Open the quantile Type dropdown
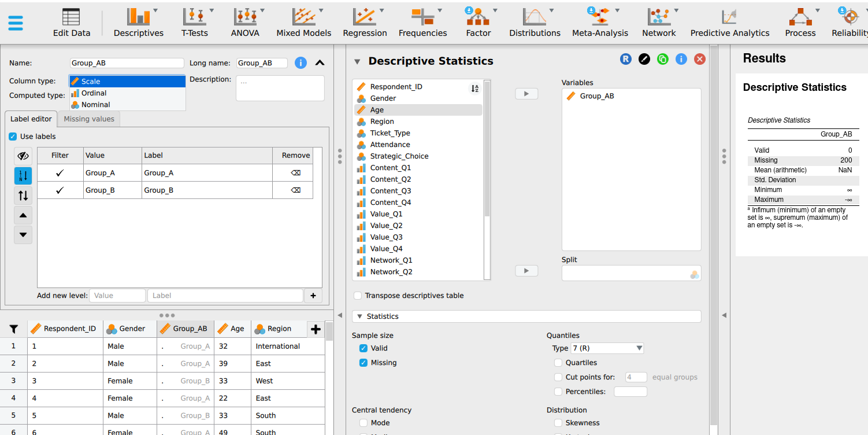 pyautogui.click(x=607, y=348)
